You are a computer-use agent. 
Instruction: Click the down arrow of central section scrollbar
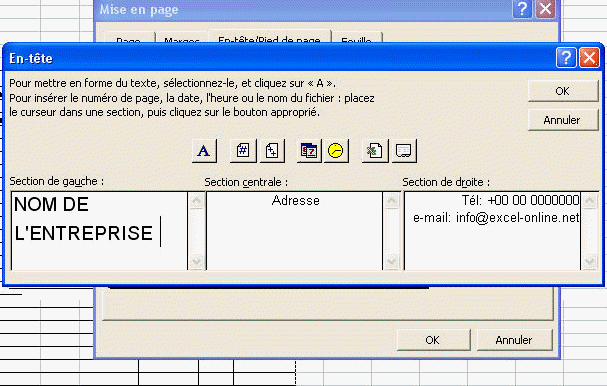pos(391,261)
